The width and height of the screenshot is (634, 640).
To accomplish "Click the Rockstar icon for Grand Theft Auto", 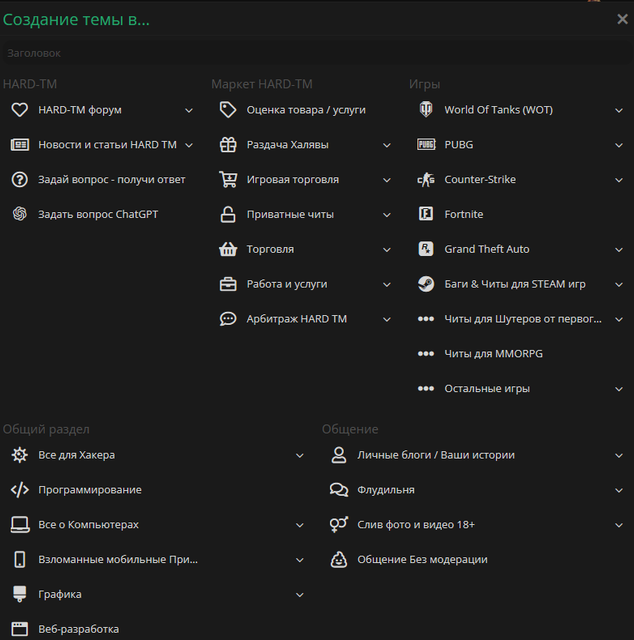I will coord(426,249).
